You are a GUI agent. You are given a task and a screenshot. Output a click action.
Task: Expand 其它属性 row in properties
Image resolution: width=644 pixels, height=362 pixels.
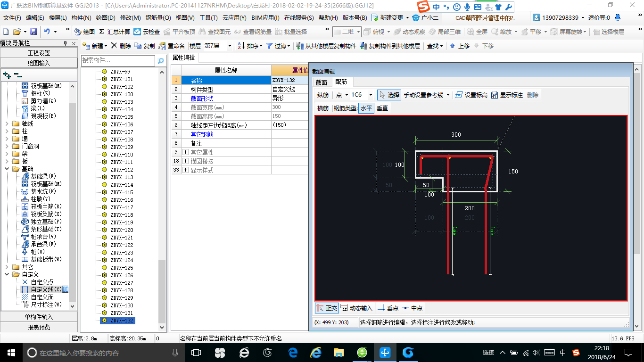pos(186,152)
